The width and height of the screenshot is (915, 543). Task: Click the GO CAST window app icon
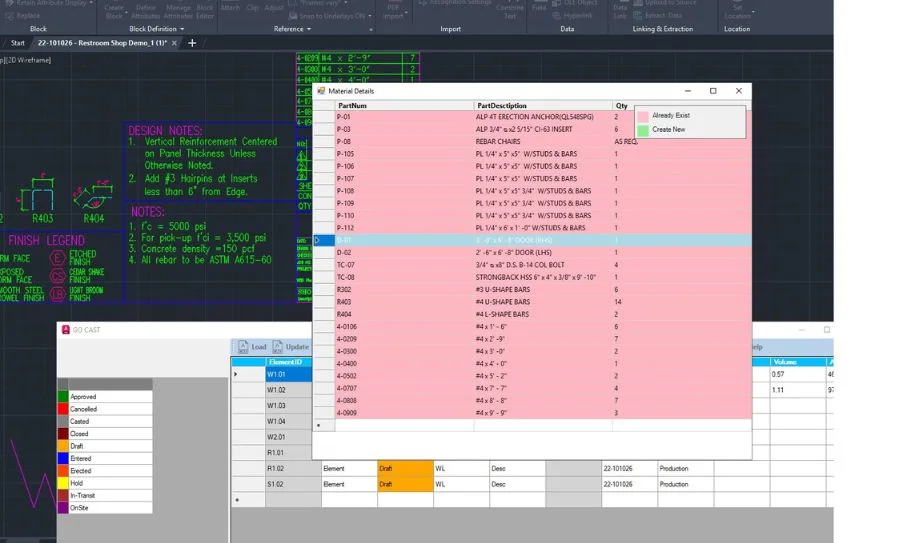[x=65, y=330]
